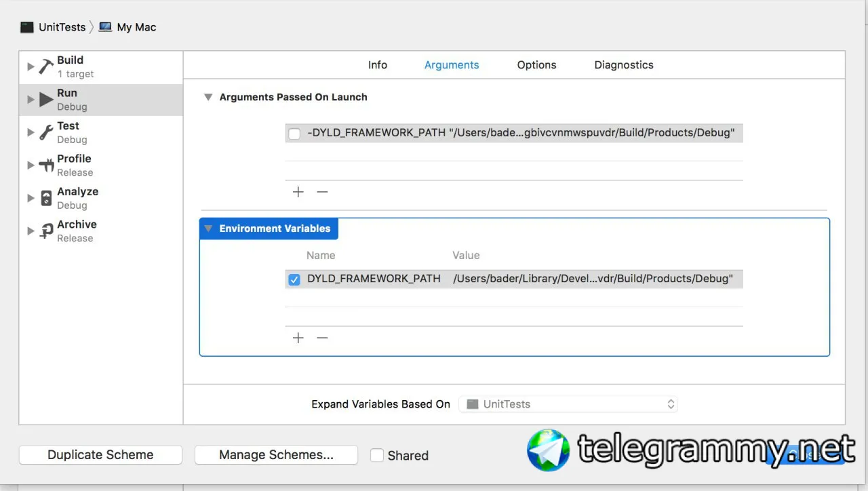
Task: Switch to the Info tab
Action: (378, 65)
